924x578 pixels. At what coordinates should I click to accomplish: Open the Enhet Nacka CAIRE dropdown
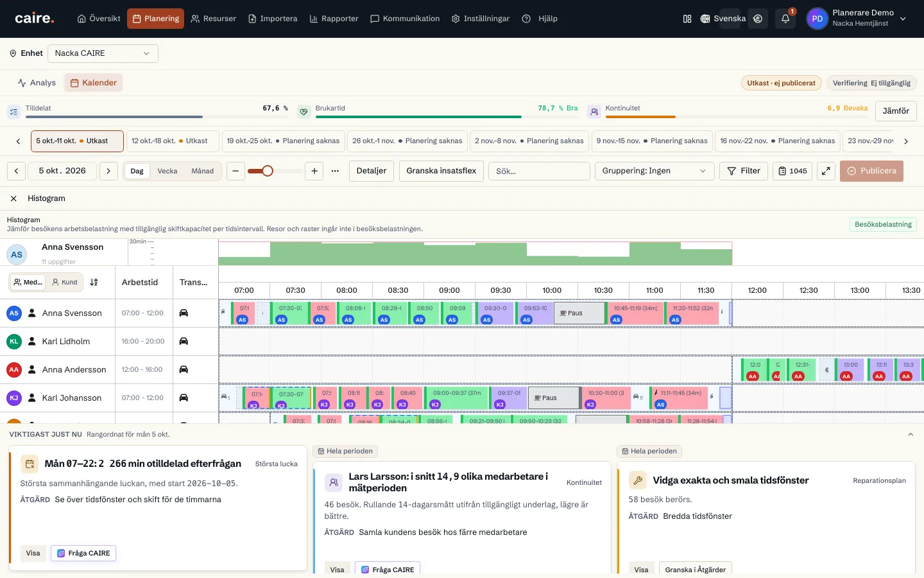(103, 53)
